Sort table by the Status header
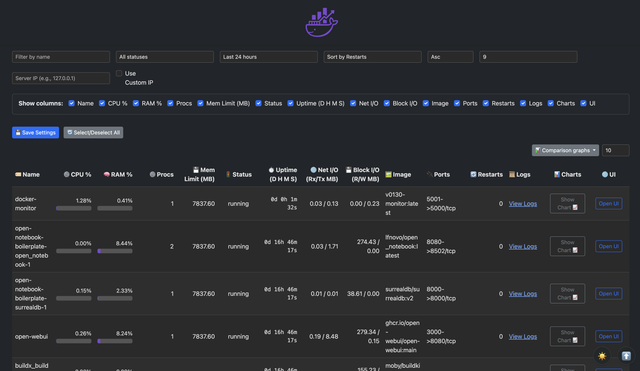Viewport: 640px width, 371px height. coord(239,174)
